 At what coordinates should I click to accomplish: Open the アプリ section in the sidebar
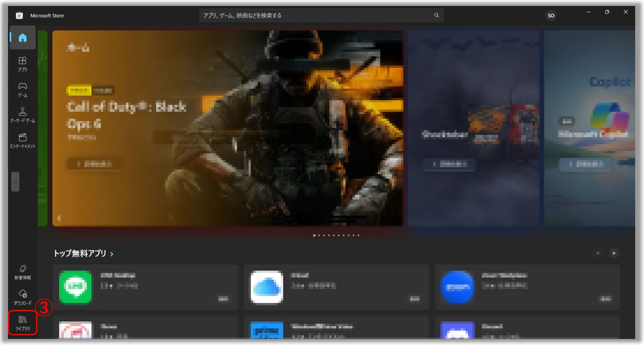point(23,64)
